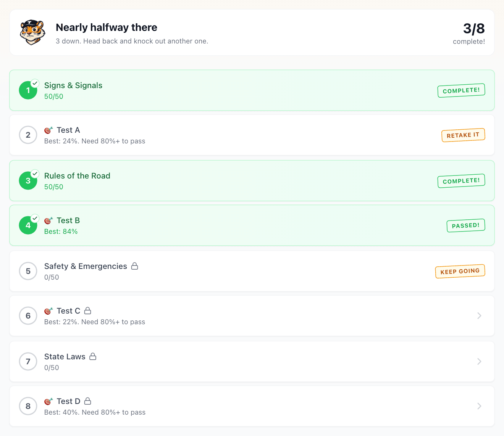Click the COMPLETE! badge on Signs & Signals

pyautogui.click(x=461, y=90)
